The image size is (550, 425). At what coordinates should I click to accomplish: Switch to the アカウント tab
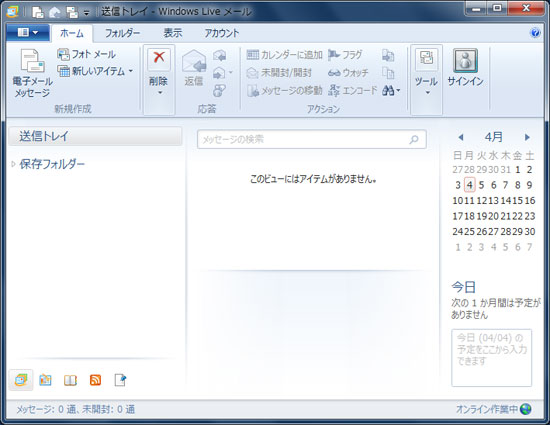[x=222, y=33]
